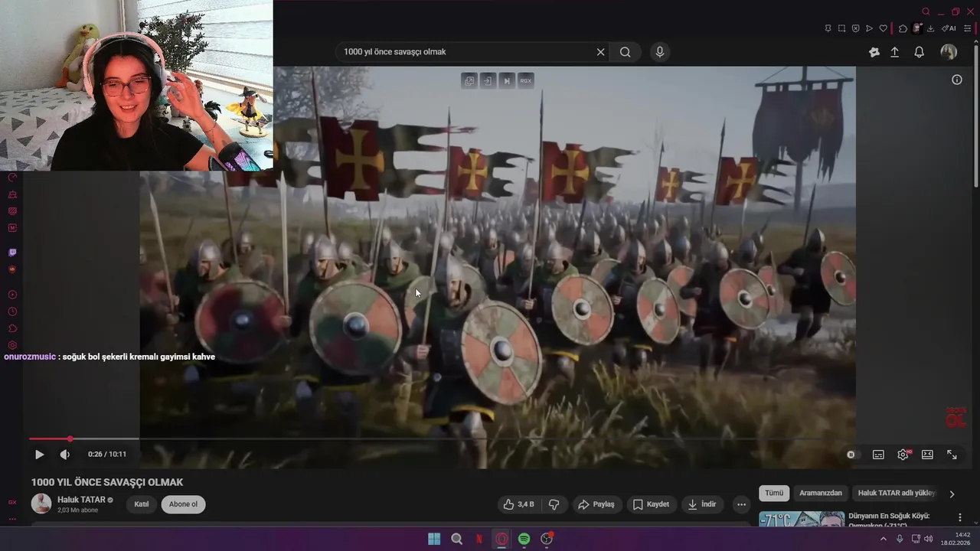Screen dimensions: 980x551
Task: Run the search with magnifier button
Action: coord(626,52)
